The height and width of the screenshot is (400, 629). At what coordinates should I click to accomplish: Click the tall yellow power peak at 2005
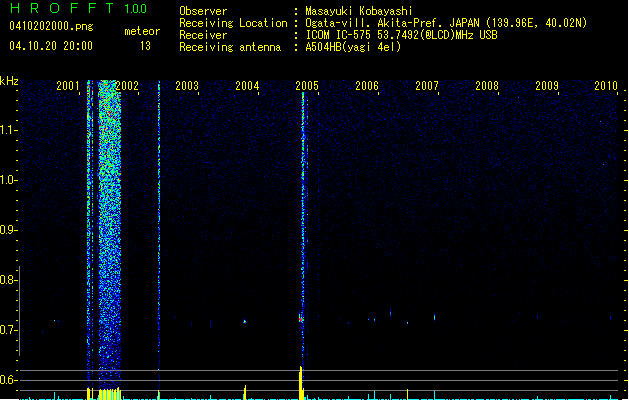tap(301, 383)
